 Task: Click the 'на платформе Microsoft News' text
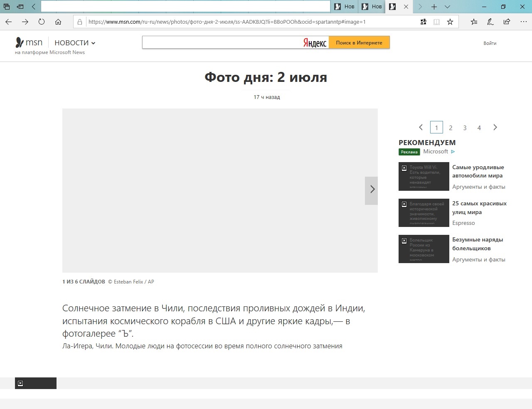(x=50, y=52)
